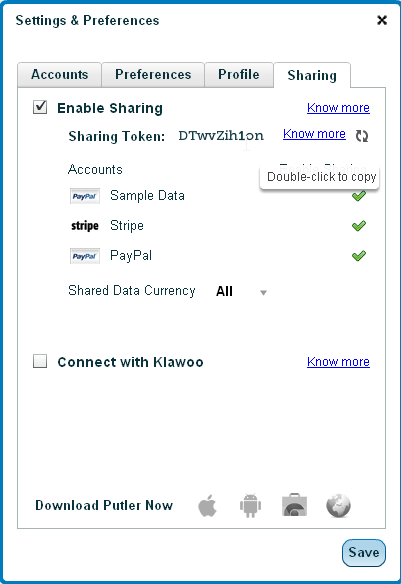Regenerate the sharing token with refresh icon

362,136
